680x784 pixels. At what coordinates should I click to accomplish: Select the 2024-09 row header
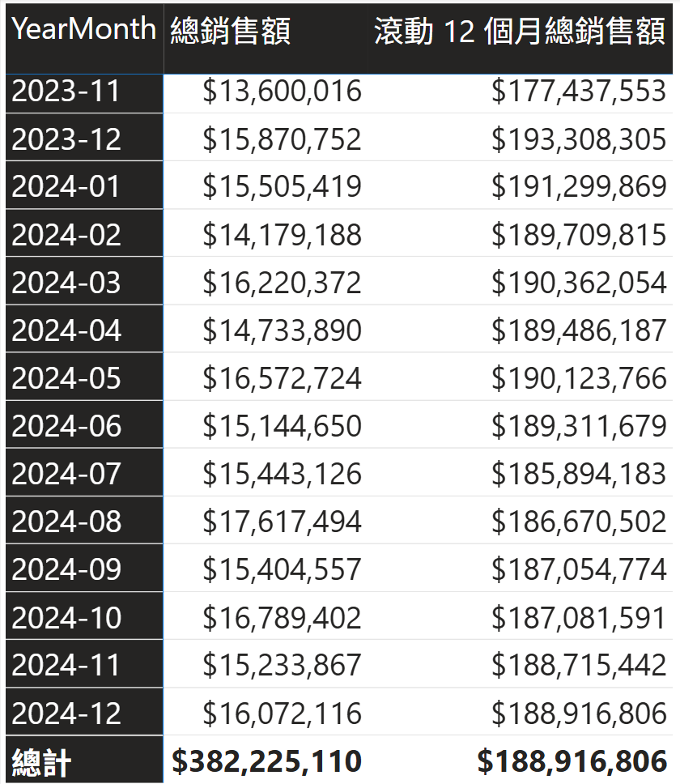click(x=84, y=569)
